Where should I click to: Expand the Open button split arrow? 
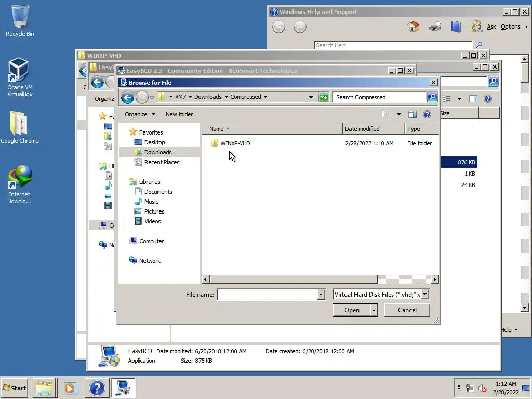[374, 310]
